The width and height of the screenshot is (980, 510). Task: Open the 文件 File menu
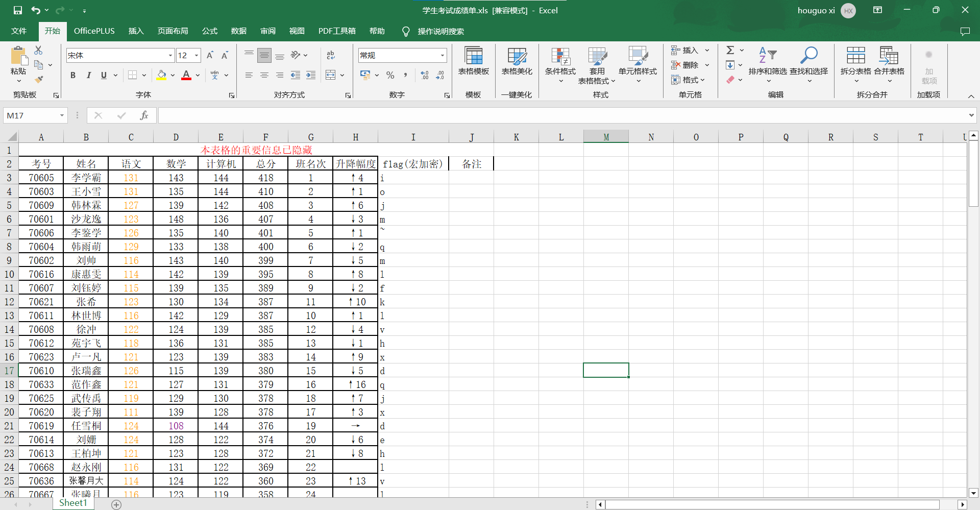[x=19, y=31]
